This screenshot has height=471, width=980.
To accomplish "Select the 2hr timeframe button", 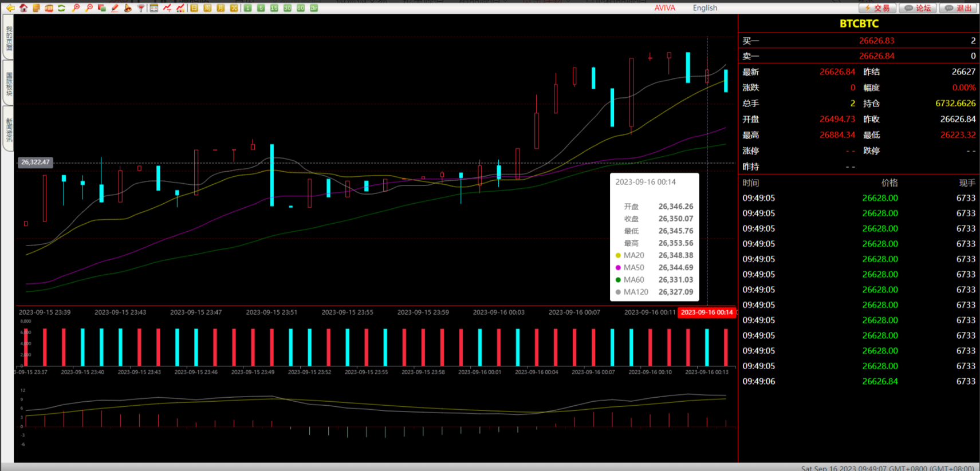I will point(314,8).
